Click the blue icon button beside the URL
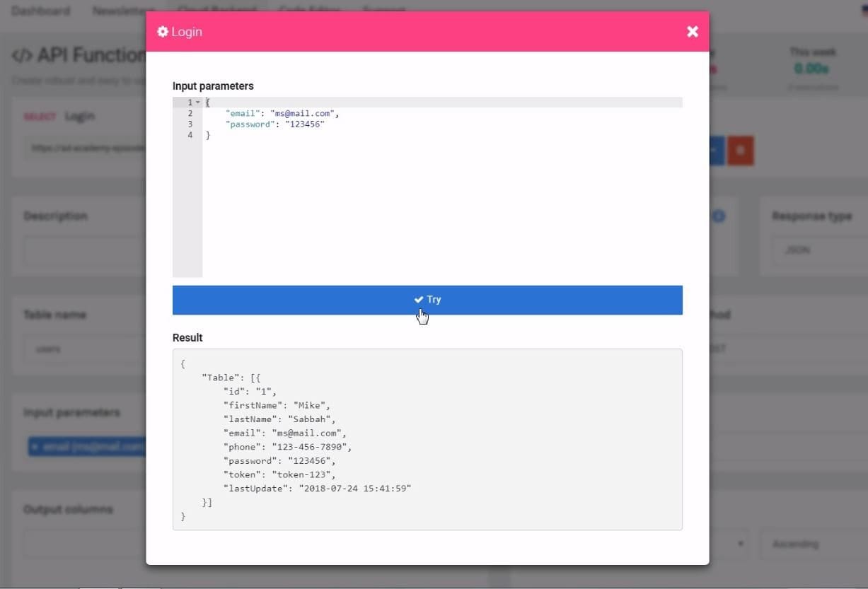 point(716,151)
